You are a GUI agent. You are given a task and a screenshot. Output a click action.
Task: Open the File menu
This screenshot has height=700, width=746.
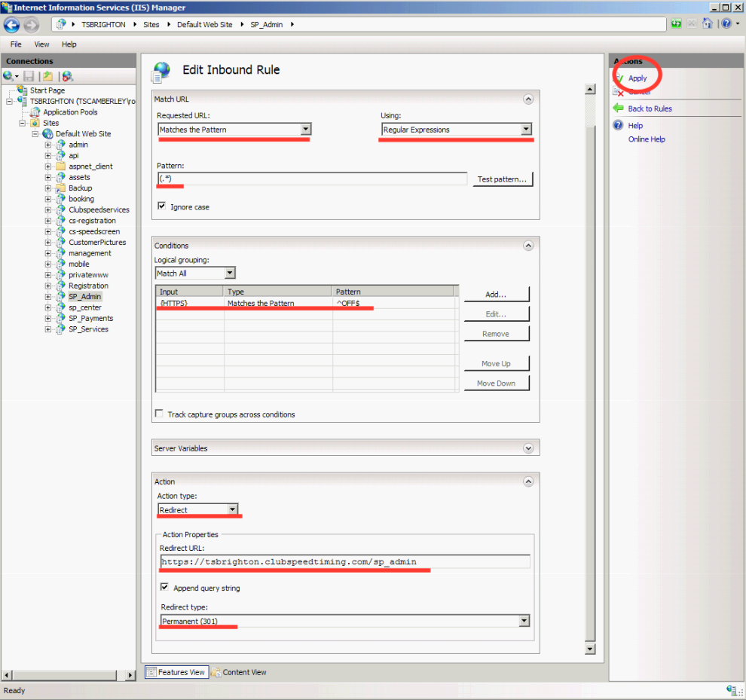coord(16,44)
